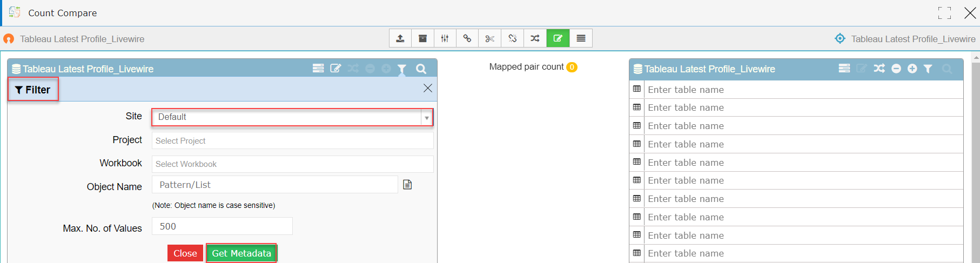Click the edit pencil icon in left panel header

335,68
